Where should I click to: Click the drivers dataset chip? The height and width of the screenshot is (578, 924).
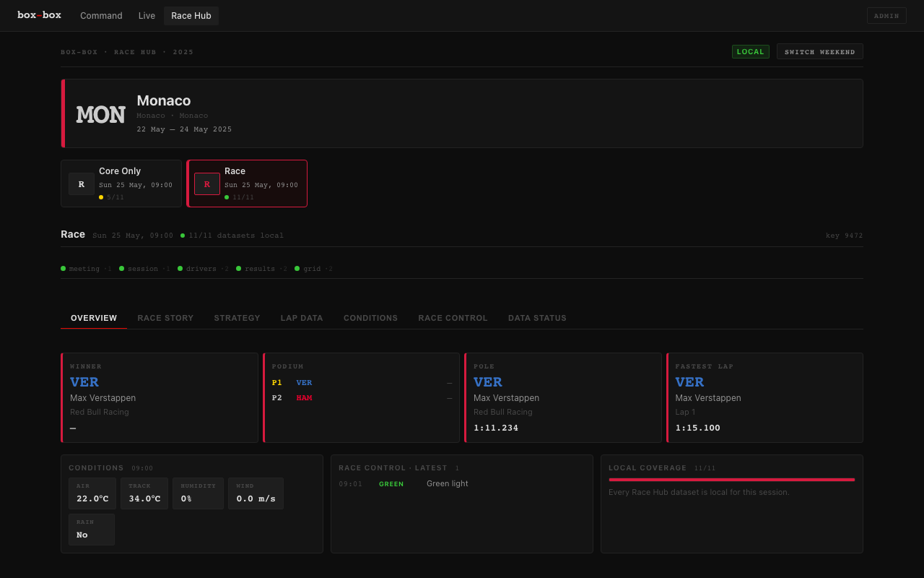click(203, 269)
